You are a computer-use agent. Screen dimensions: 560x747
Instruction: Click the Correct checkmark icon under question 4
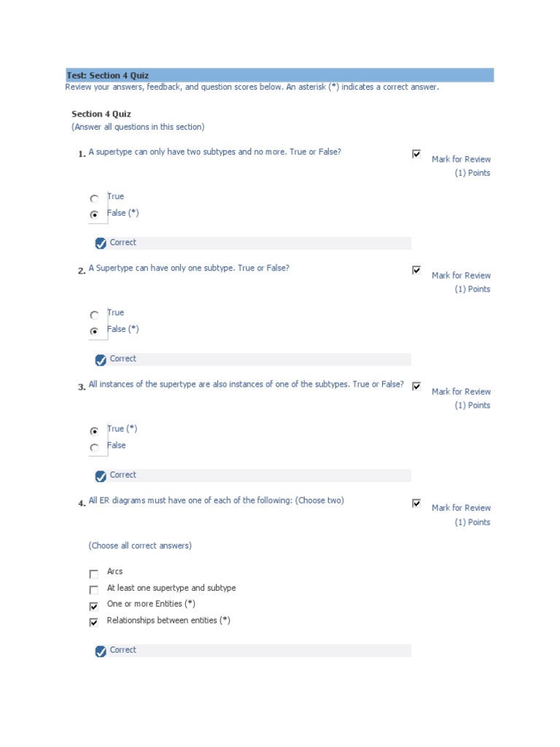(x=101, y=651)
